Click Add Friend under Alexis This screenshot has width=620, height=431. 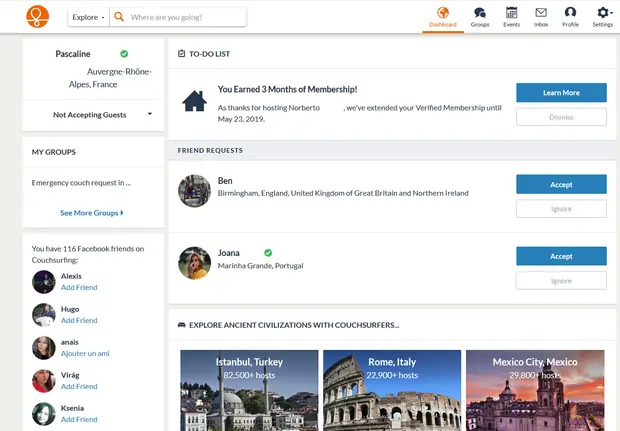point(79,287)
